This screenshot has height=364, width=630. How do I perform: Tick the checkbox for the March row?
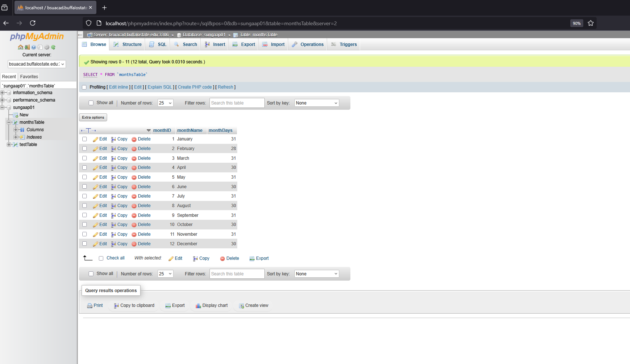(85, 158)
